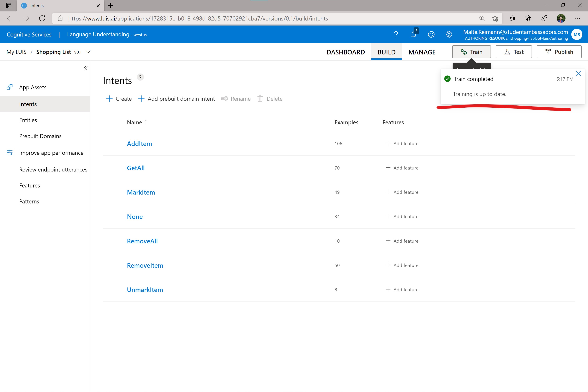
Task: Click the Publish button
Action: tap(559, 52)
